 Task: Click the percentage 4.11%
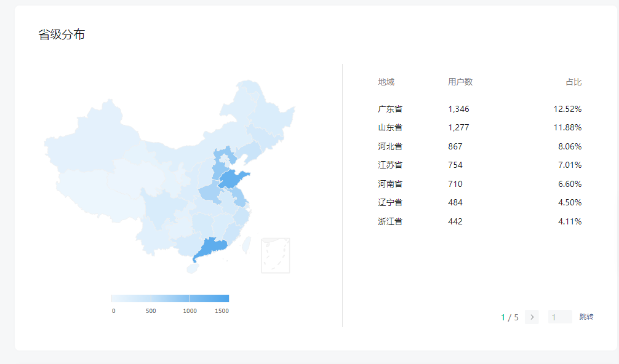coord(570,221)
